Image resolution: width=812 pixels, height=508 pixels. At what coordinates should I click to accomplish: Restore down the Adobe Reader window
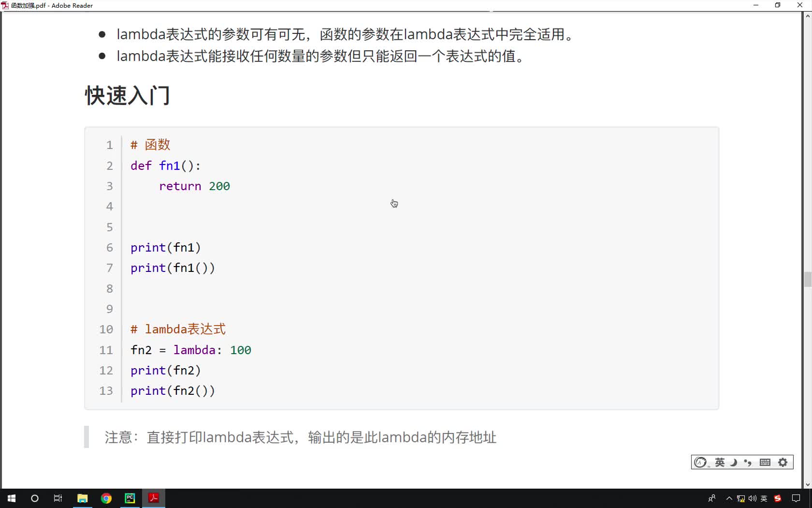pyautogui.click(x=778, y=5)
